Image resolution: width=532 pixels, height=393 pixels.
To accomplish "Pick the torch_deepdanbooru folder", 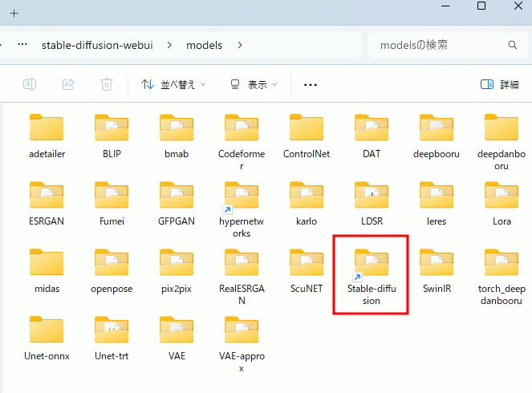I will [x=502, y=277].
